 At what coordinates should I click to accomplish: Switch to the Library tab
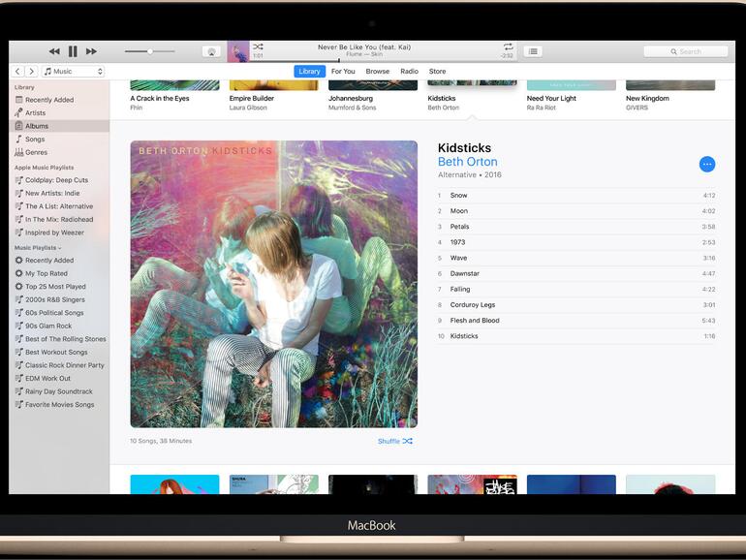309,72
